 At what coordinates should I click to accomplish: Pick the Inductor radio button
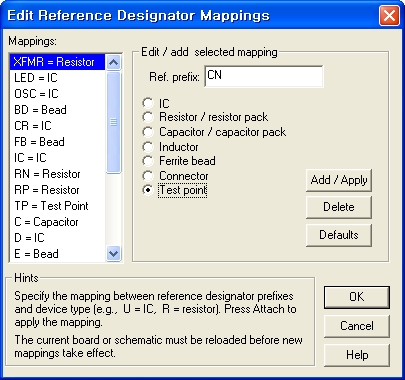pyautogui.click(x=148, y=147)
